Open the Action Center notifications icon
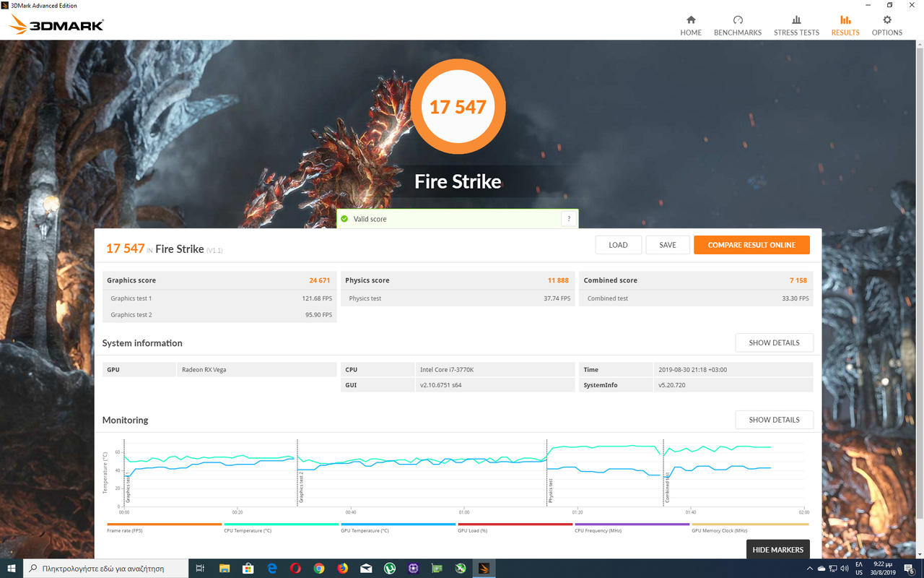 point(910,569)
